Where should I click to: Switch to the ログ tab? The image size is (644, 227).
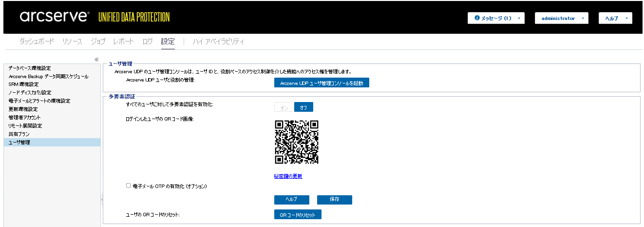pos(148,41)
